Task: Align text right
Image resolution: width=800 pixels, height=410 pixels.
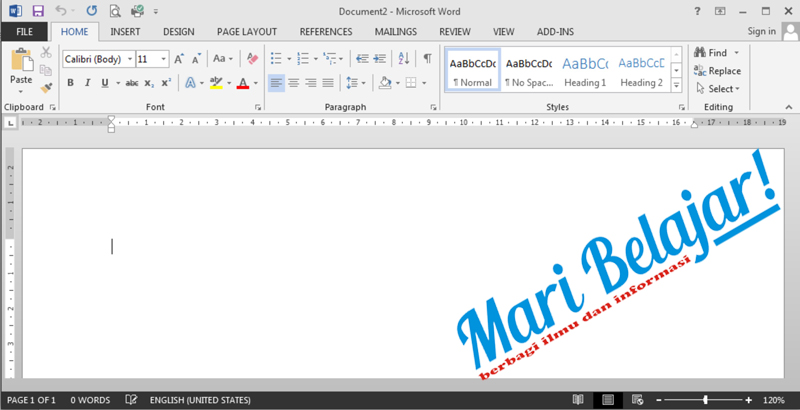Action: pyautogui.click(x=311, y=83)
